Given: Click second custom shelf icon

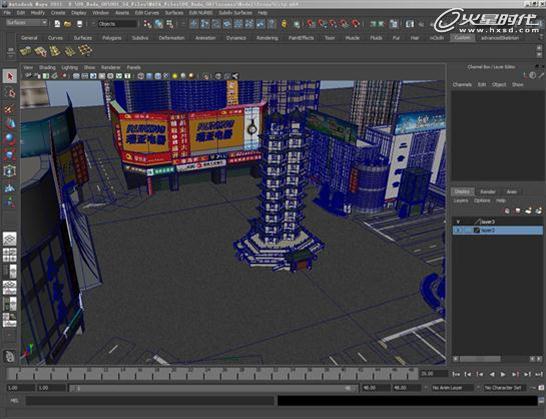Looking at the screenshot, I should (x=40, y=51).
